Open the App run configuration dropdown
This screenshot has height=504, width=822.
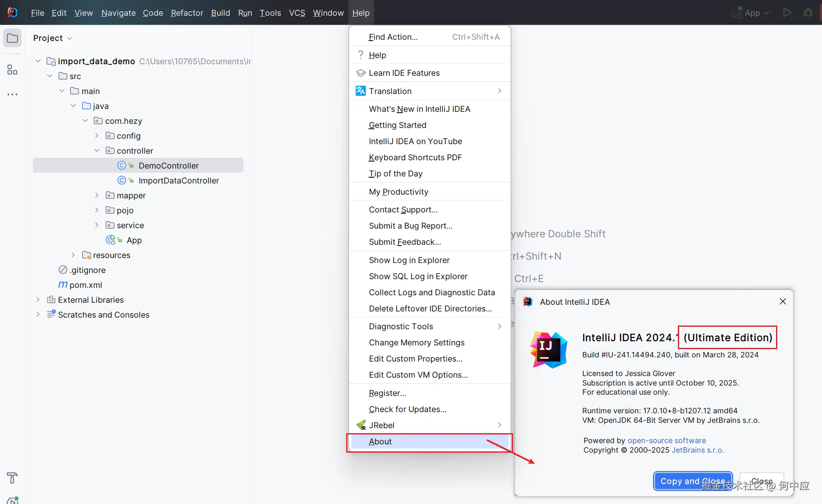(752, 13)
